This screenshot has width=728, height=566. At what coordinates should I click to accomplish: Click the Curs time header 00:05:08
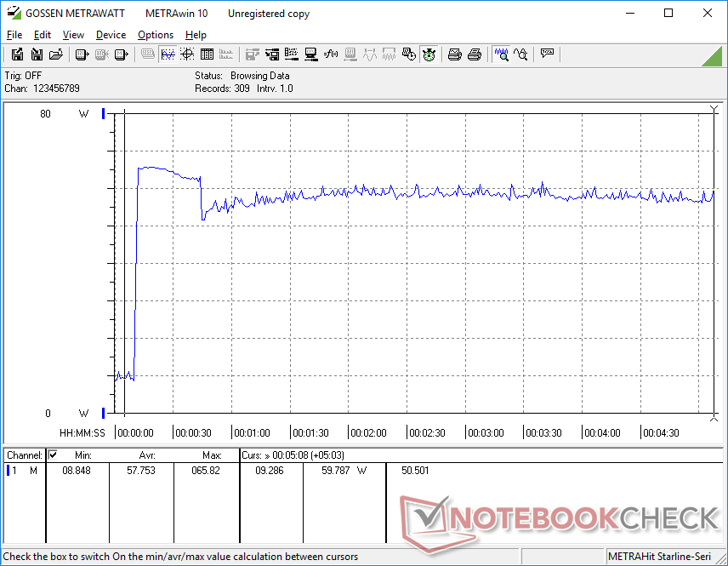(293, 455)
